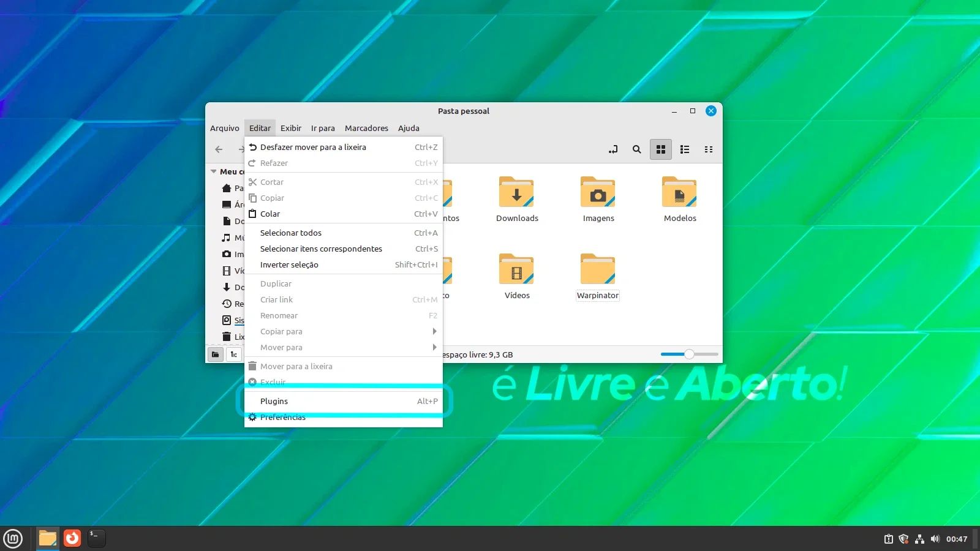980x551 pixels.
Task: Expand the Copiar para submenu
Action: click(344, 331)
